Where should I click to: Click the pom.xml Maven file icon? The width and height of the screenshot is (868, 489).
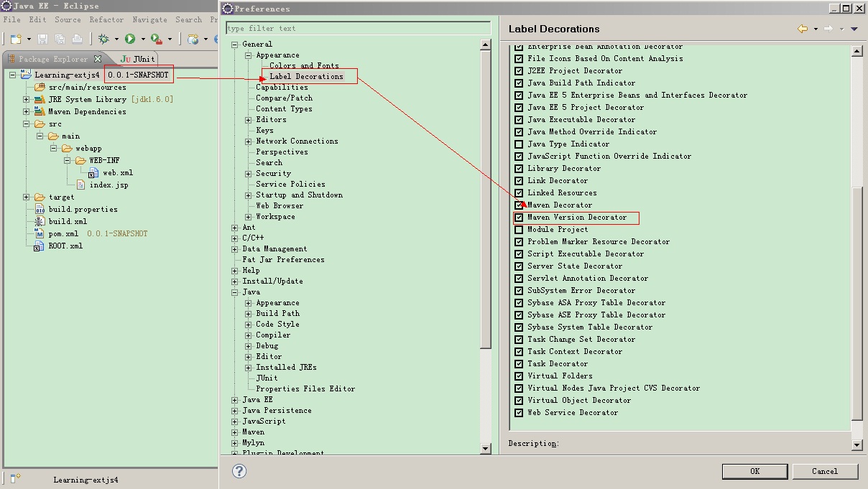pyautogui.click(x=40, y=233)
